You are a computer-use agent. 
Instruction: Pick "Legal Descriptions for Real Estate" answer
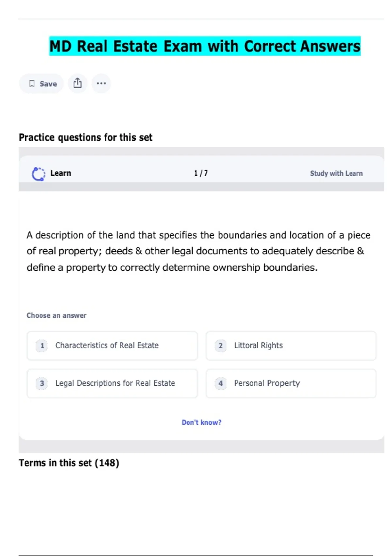(115, 383)
